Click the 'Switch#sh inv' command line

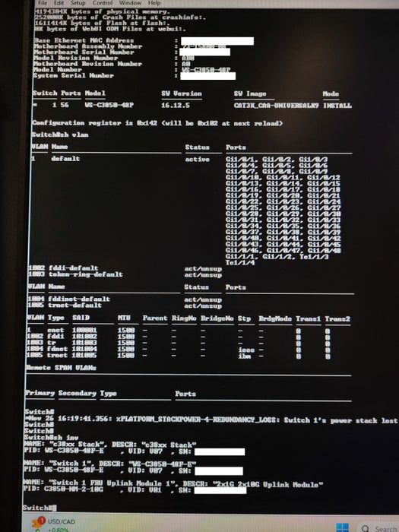(51, 438)
